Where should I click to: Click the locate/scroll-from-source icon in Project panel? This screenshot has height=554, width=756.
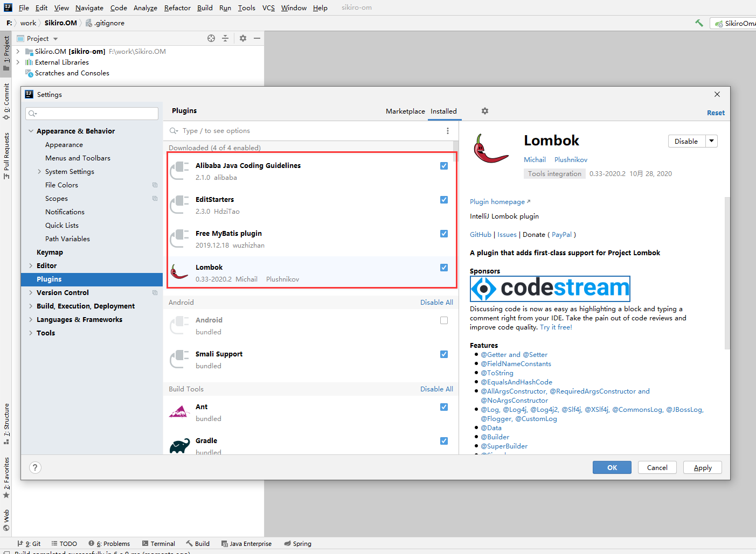tap(211, 38)
